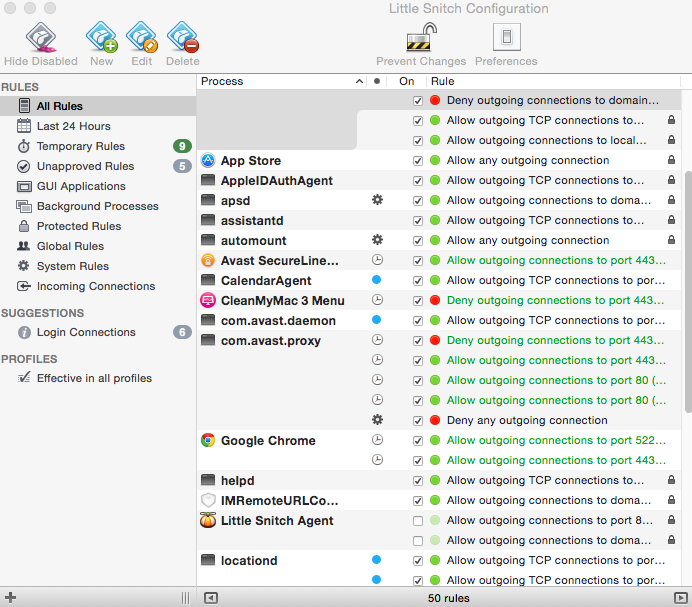The width and height of the screenshot is (692, 607).
Task: Click the sidebar resize handle at bottom
Action: [x=185, y=598]
